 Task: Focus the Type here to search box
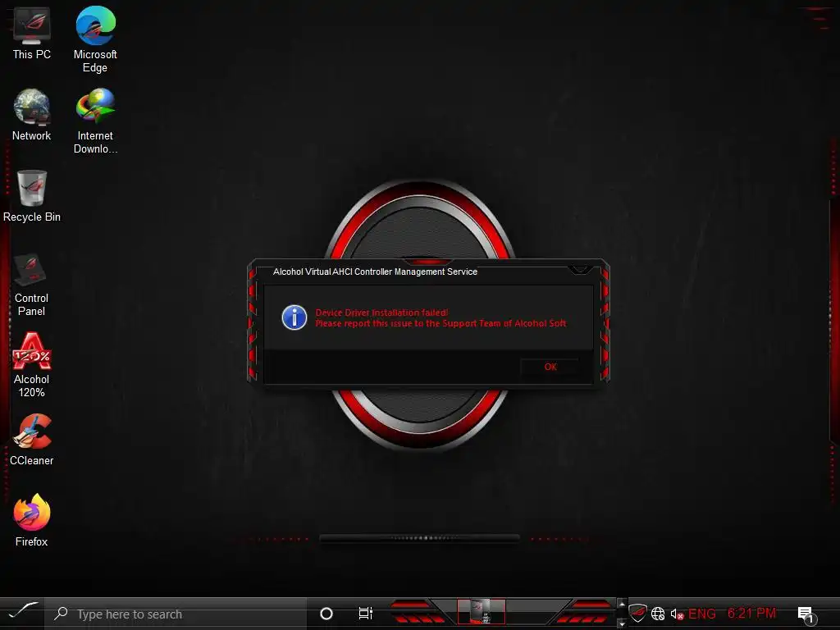176,614
